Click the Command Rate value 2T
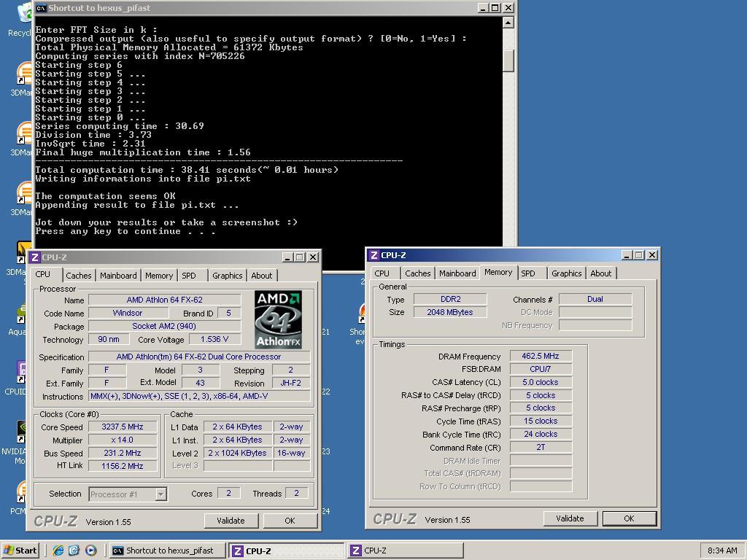The image size is (747, 560). coord(541,447)
